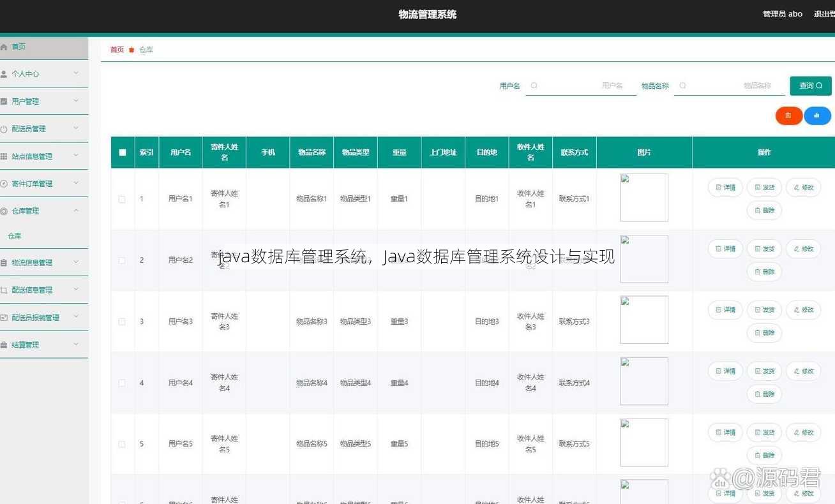Click the image thumbnail in row 1
The height and width of the screenshot is (504, 835).
644,198
